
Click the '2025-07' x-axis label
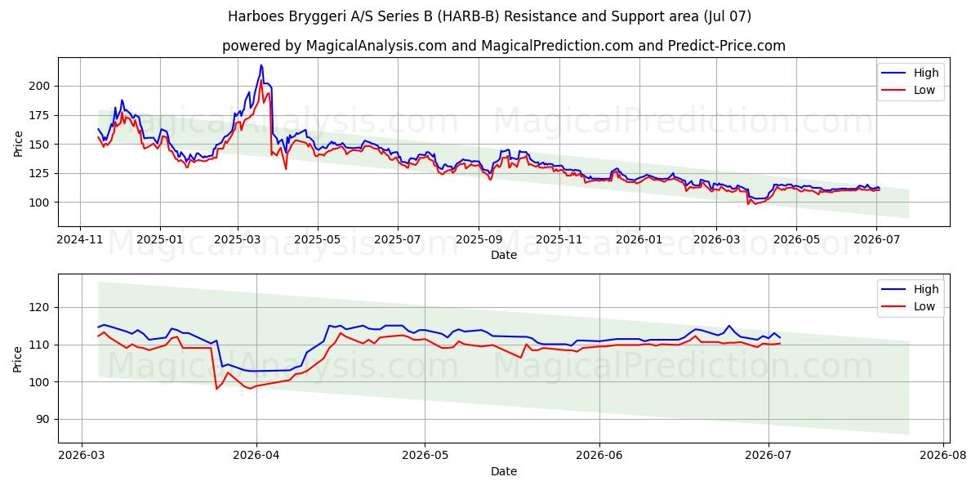point(398,240)
